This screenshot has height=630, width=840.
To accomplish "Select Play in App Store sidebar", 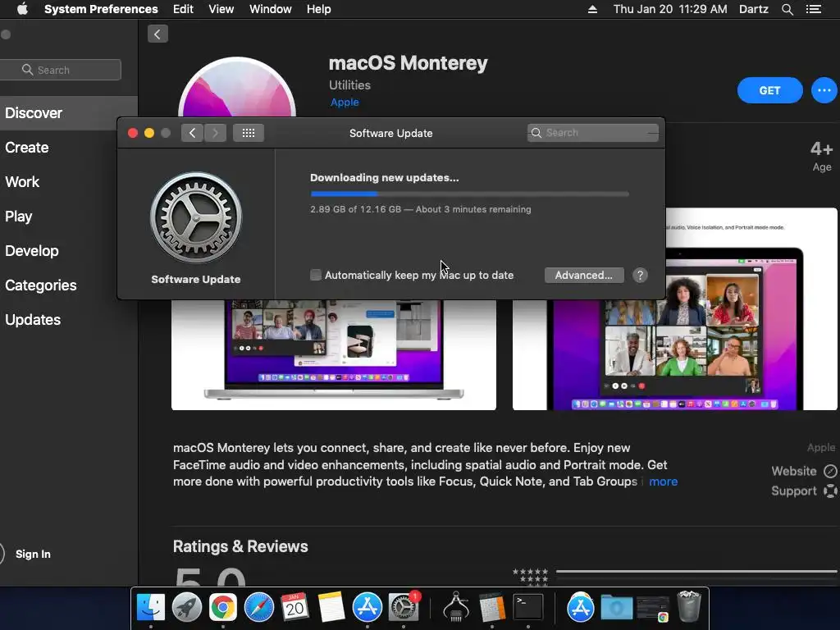I will [69, 217].
